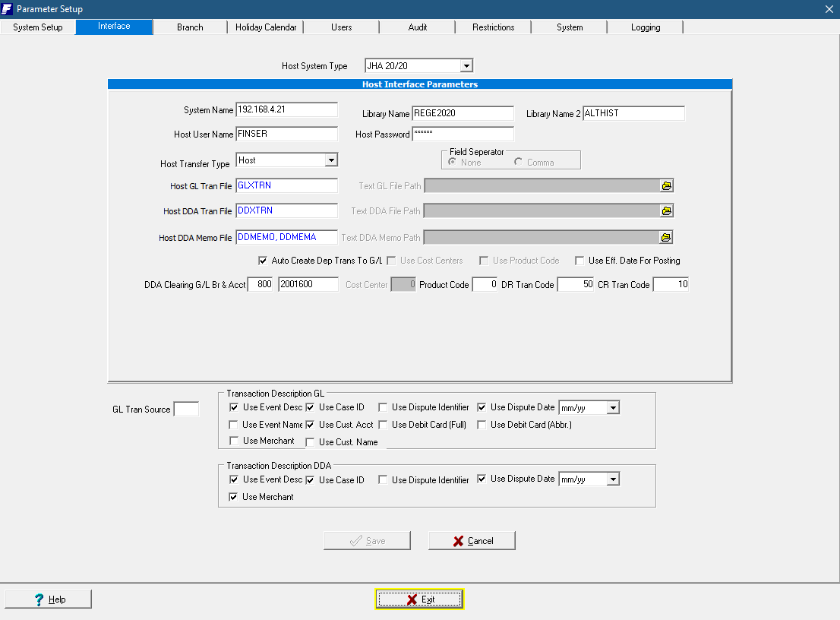Screen dimensions: 840x620
Task: Open the Host System Type dropdown
Action: click(x=466, y=66)
